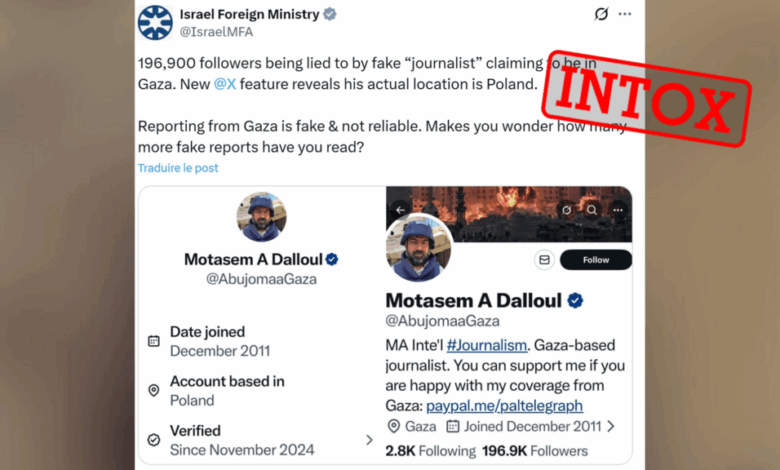Image resolution: width=780 pixels, height=470 pixels.
Task: Click the search icon on the profile banner
Action: pos(592,210)
